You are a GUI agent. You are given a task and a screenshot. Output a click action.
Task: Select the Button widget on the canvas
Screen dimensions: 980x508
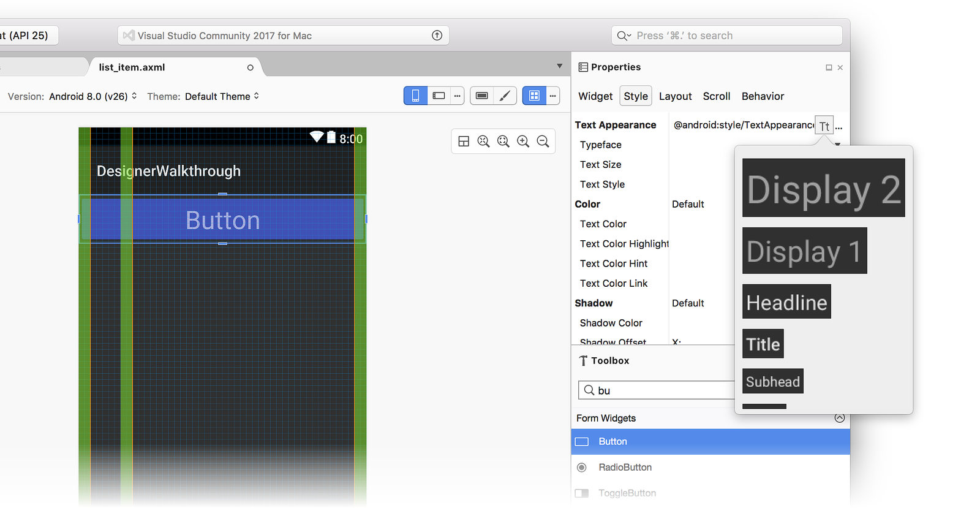[223, 219]
